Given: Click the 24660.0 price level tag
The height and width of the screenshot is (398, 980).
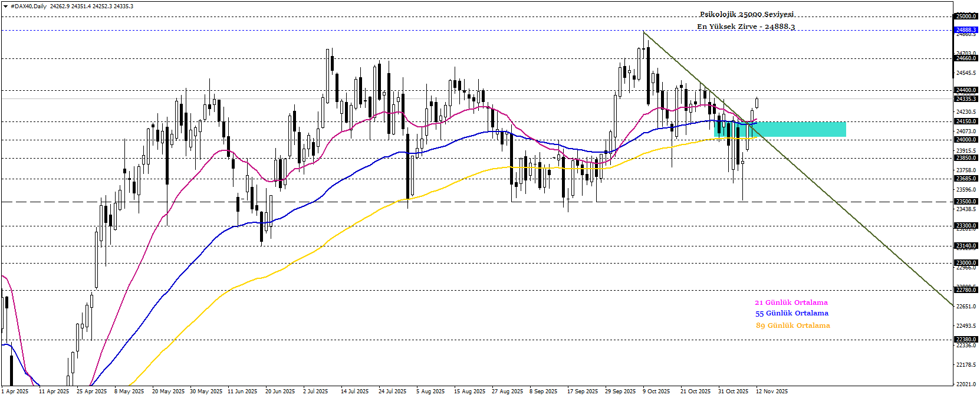Looking at the screenshot, I should pos(966,58).
